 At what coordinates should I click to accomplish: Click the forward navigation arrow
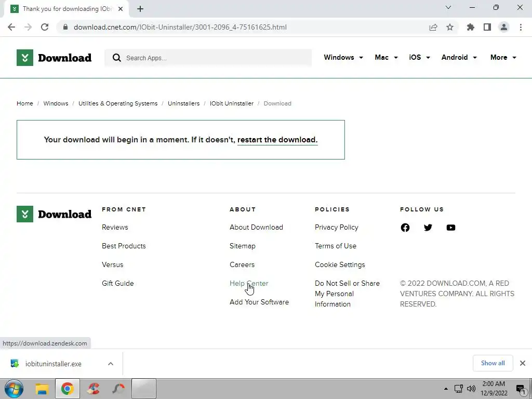click(x=28, y=27)
